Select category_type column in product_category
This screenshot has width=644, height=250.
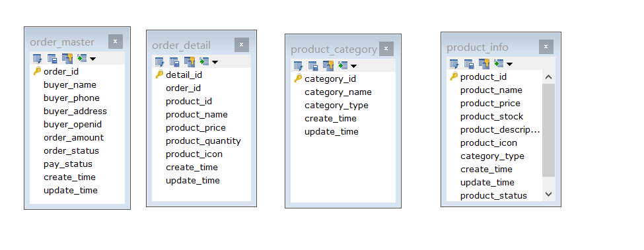[x=336, y=106]
